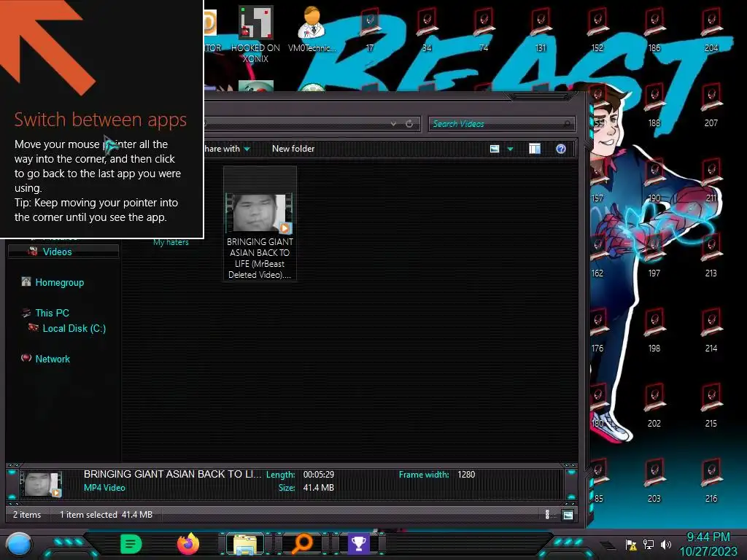747x560 pixels.
Task: Click the search magnifier in Search Videos box
Action: click(x=566, y=124)
